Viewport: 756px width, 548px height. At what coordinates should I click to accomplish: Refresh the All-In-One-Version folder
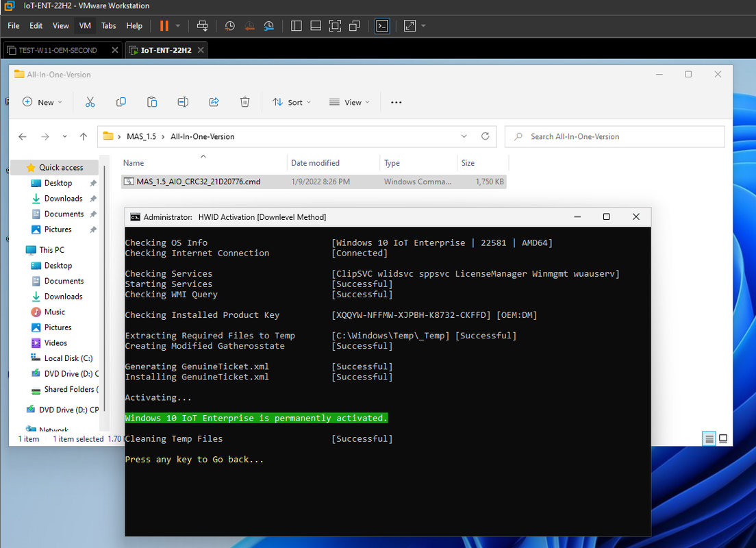coord(486,136)
